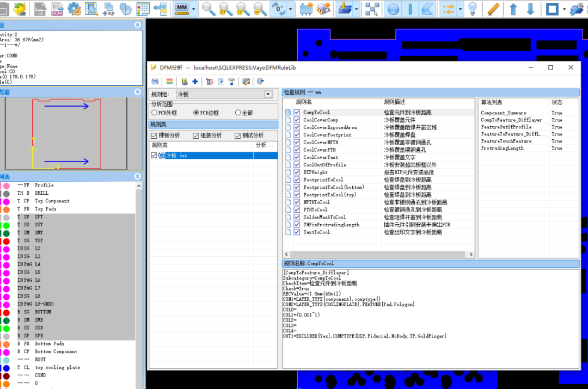
Task: Click the X,Y coordinate locate icon
Action: point(108,9)
